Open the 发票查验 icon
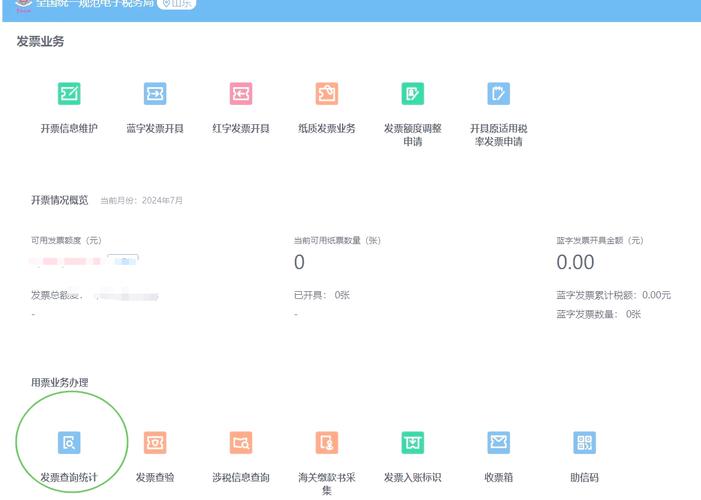The height and width of the screenshot is (500, 701). (155, 442)
